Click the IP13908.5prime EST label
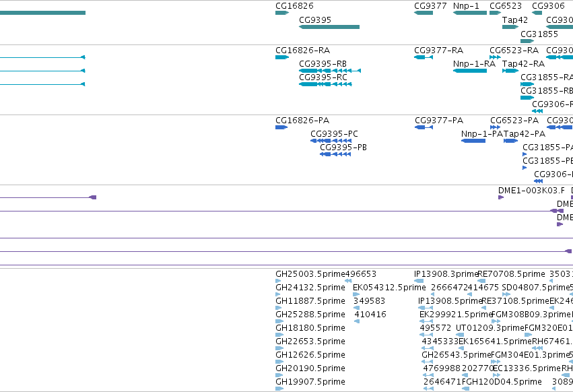This screenshot has width=573, height=392. click(450, 301)
